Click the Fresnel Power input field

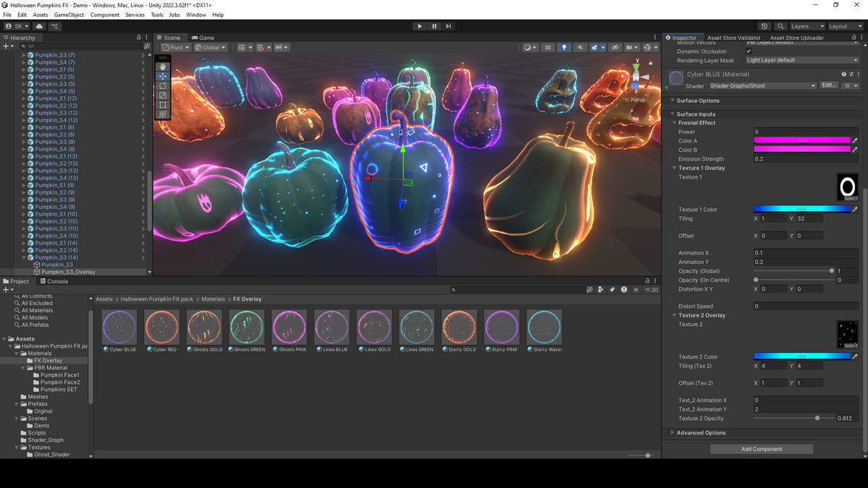click(806, 132)
